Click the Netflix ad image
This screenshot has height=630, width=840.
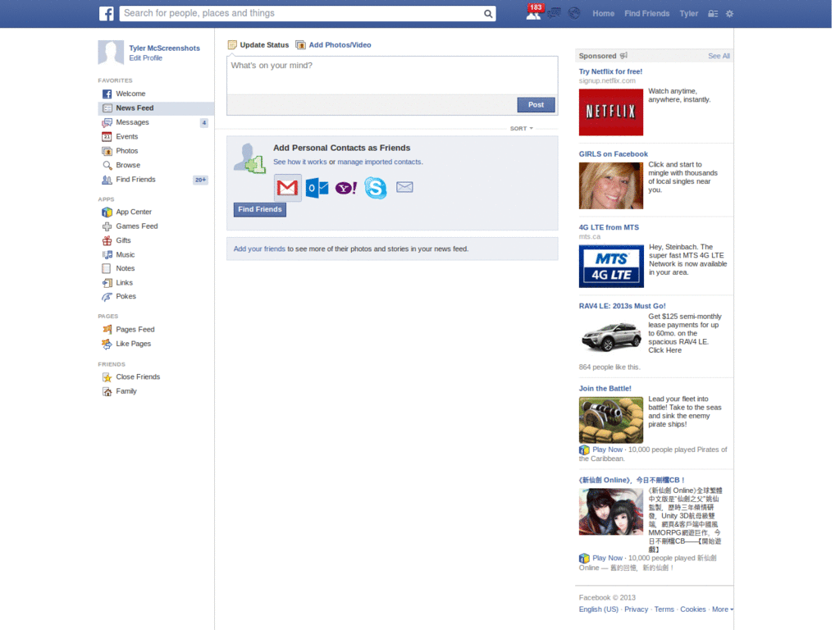pyautogui.click(x=610, y=112)
